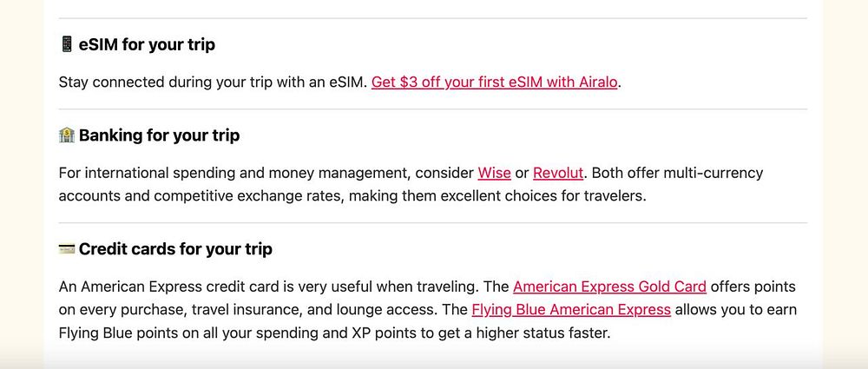
Task: Click the mobile phone emoji beside eSIM heading
Action: [67, 44]
